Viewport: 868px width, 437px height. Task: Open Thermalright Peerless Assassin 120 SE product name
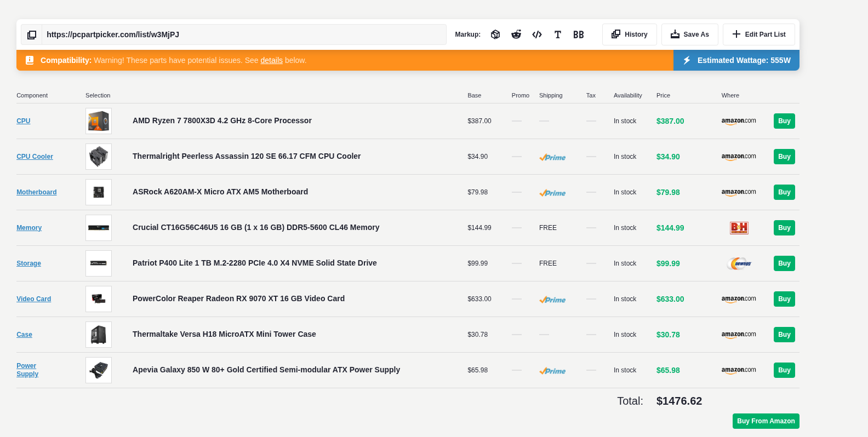point(247,156)
